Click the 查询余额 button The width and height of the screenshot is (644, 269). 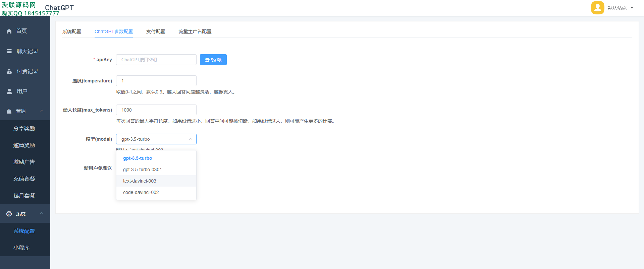213,60
